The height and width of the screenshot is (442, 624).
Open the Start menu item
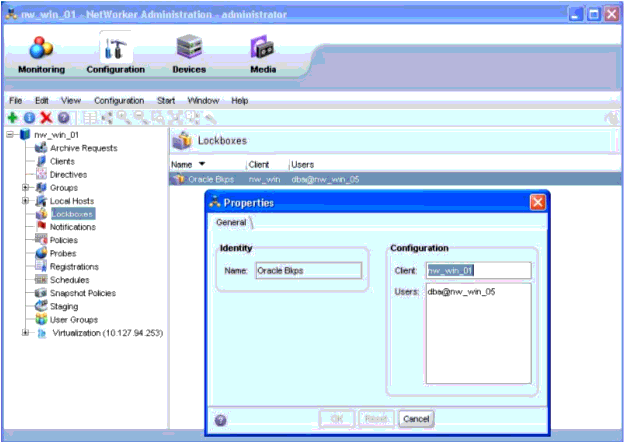pyautogui.click(x=166, y=101)
